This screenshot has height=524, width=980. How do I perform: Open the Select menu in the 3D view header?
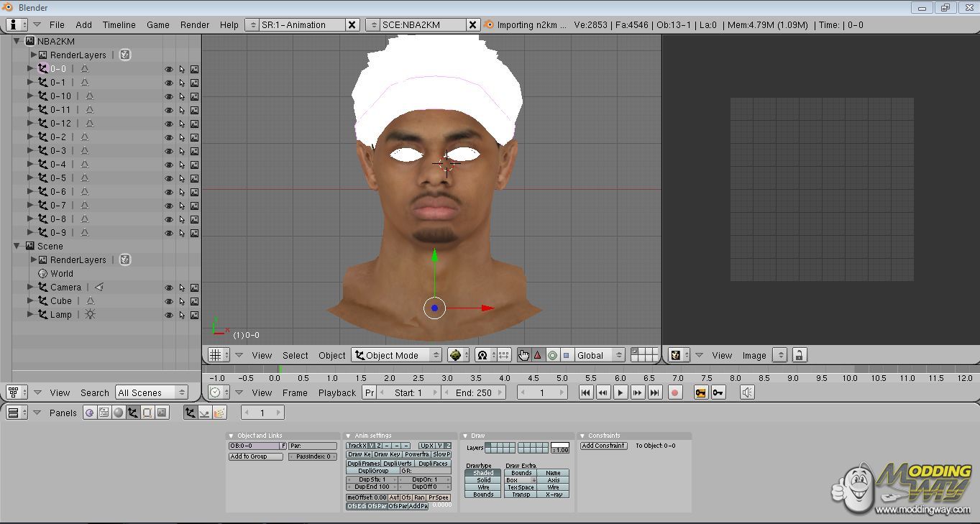[295, 355]
